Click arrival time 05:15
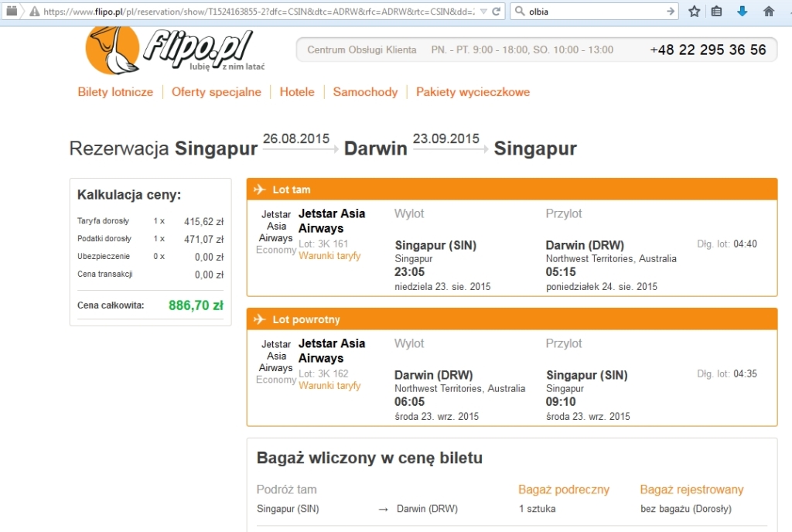Viewport: 792px width, 532px height. click(561, 272)
